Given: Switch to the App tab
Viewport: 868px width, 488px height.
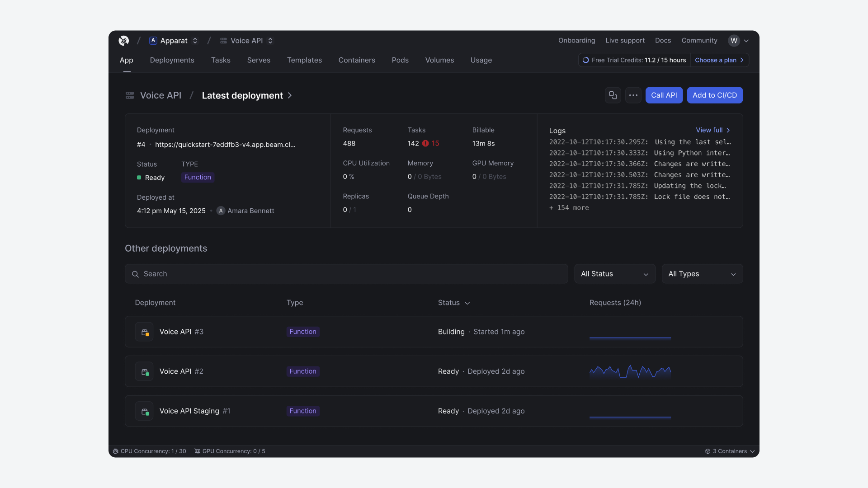Looking at the screenshot, I should (127, 60).
